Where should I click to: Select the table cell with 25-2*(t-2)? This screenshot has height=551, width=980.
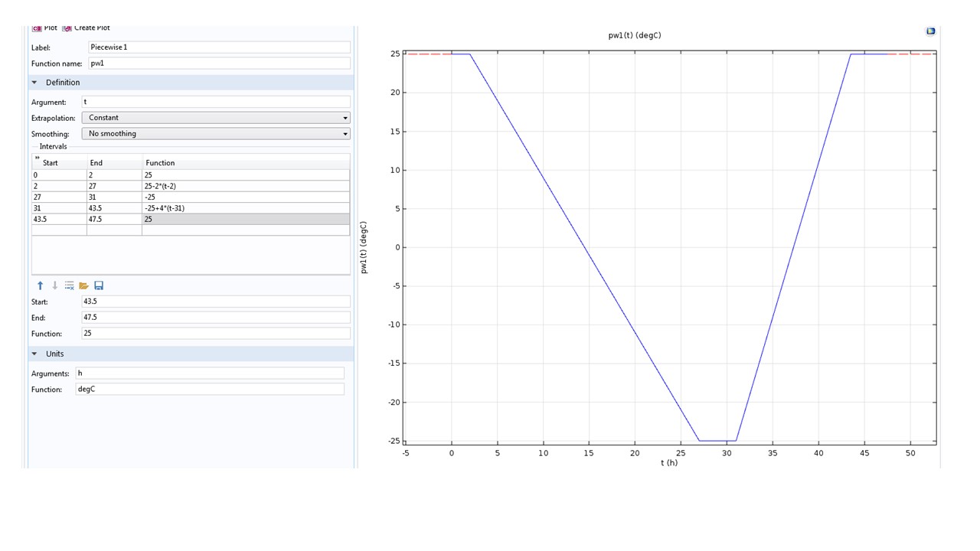tap(245, 186)
